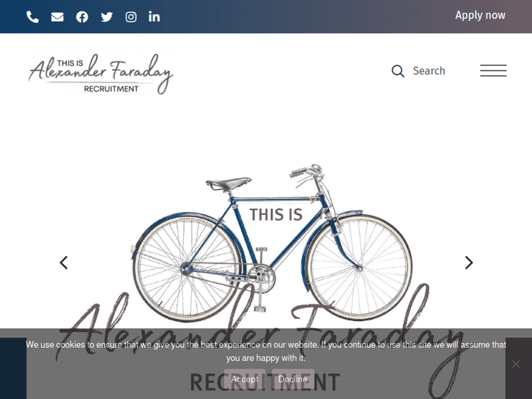Visit the Facebook page via its icon
The height and width of the screenshot is (399, 532).
pos(82,17)
